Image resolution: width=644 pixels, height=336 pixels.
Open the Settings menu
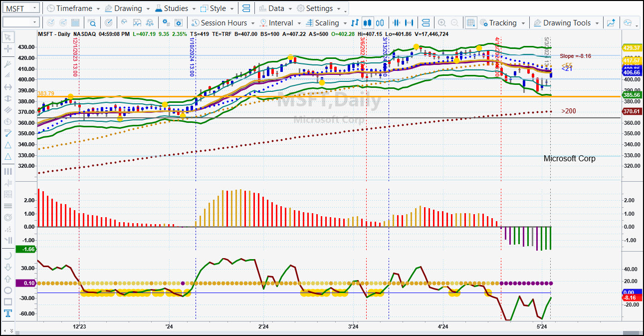click(x=318, y=8)
